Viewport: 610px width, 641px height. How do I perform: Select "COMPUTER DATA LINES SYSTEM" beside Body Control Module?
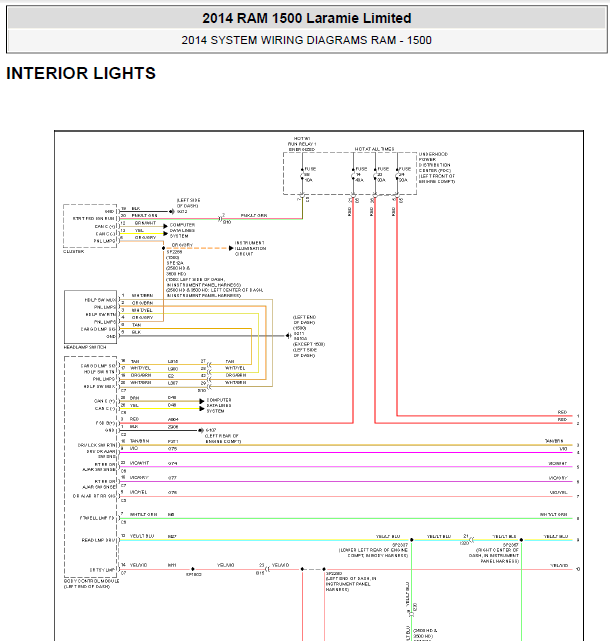(219, 405)
